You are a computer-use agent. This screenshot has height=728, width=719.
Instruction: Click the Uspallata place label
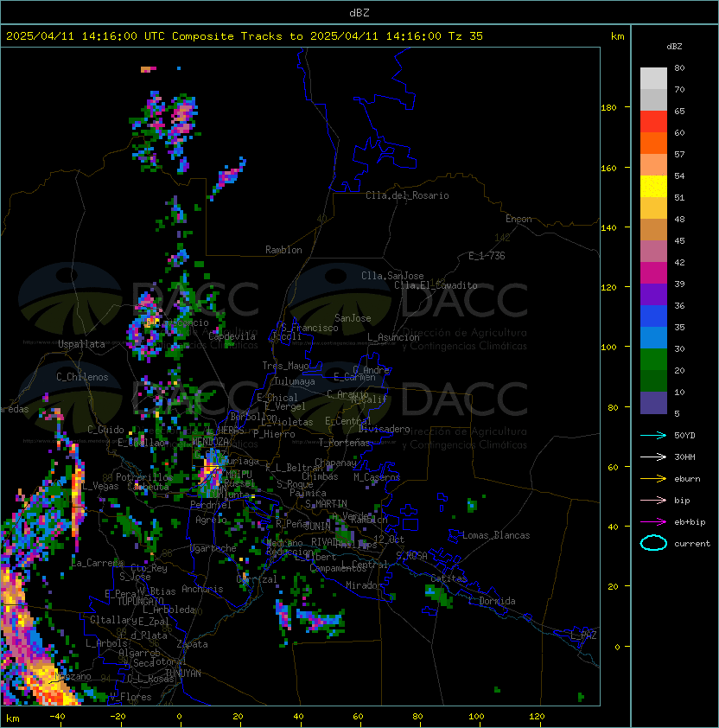81,344
